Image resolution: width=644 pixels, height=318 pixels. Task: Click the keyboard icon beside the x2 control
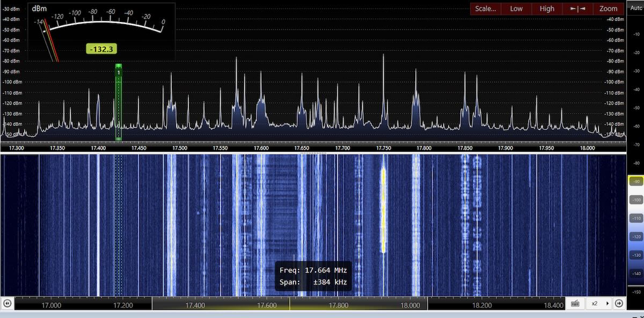575,304
